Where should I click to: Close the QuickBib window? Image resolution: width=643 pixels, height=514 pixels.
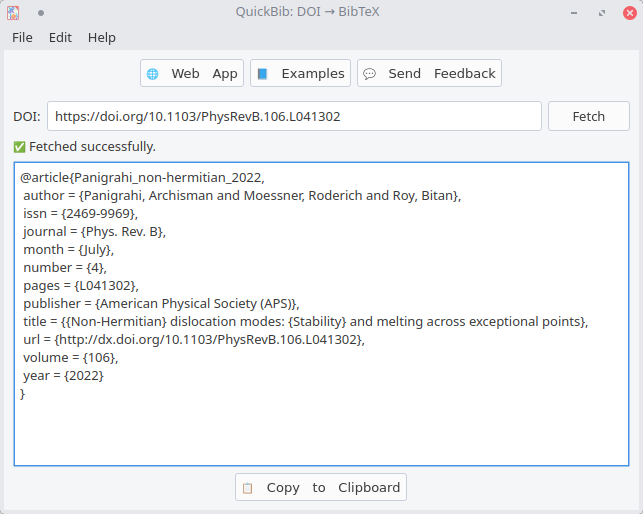[x=630, y=13]
